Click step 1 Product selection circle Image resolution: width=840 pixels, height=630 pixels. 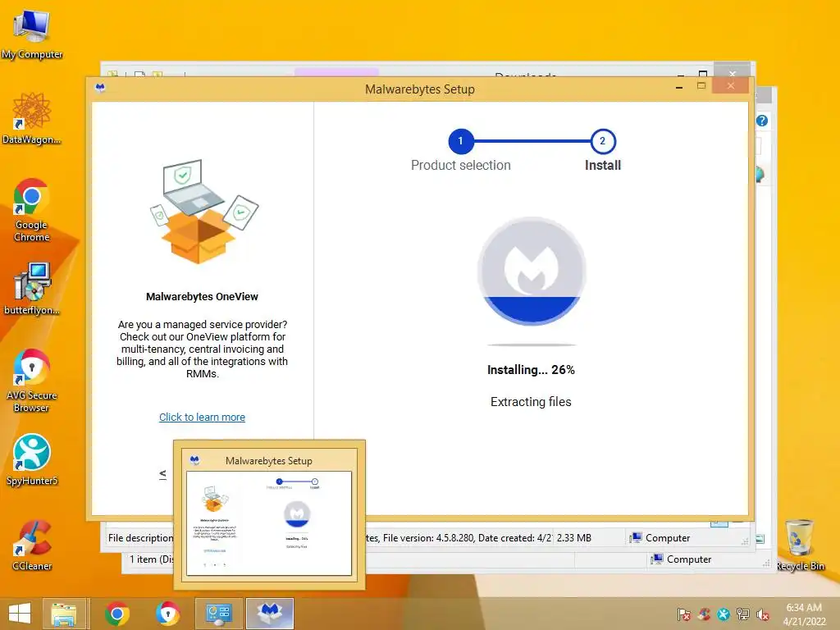click(460, 141)
